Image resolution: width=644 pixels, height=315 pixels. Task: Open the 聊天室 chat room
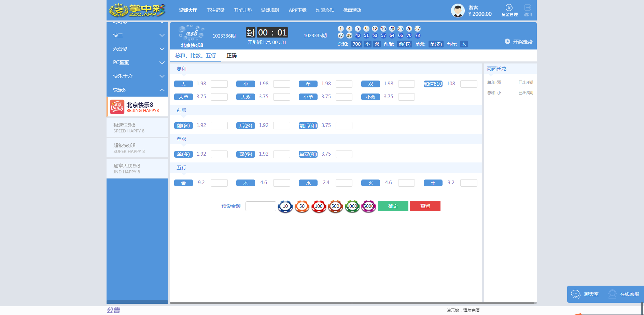[x=585, y=294]
